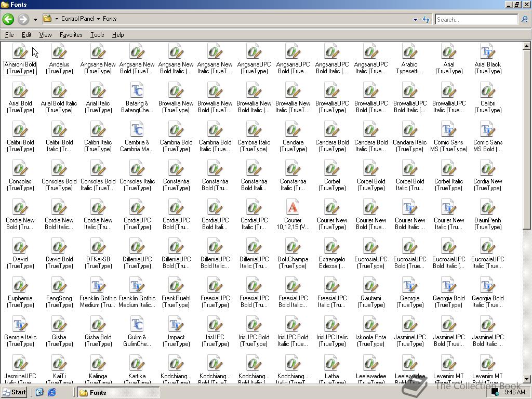Click the green Back navigation button
The image size is (532, 399).
[8, 19]
